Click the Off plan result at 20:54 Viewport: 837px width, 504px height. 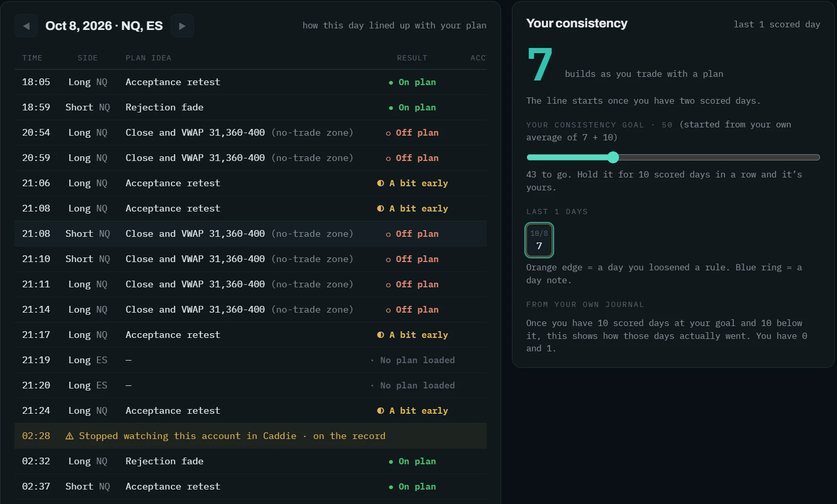[x=412, y=133]
